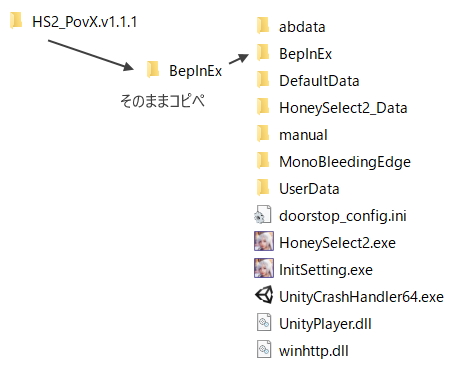Click the Unity logo icon of UnityCrashHandler64.exe
Viewport: 456px width, 379px height.
click(x=264, y=295)
